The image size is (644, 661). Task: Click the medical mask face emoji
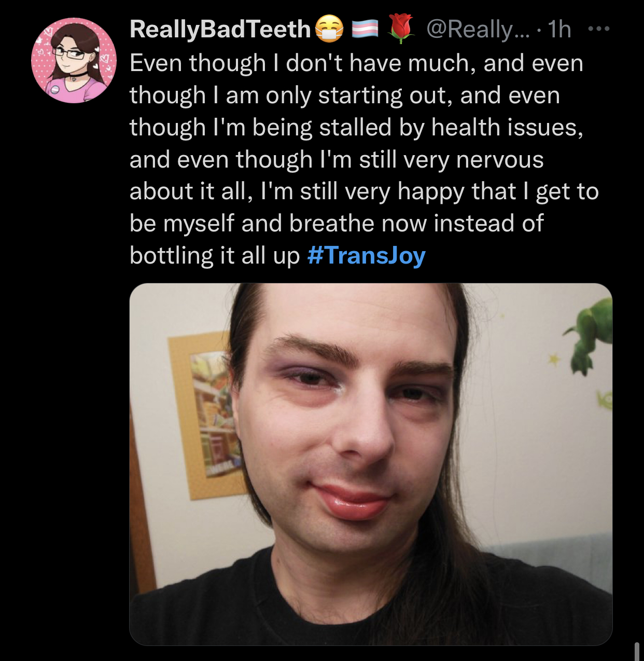(x=329, y=29)
